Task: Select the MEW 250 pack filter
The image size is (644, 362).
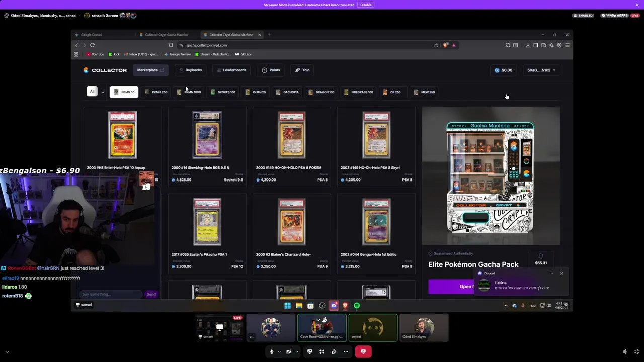Action: (424, 92)
